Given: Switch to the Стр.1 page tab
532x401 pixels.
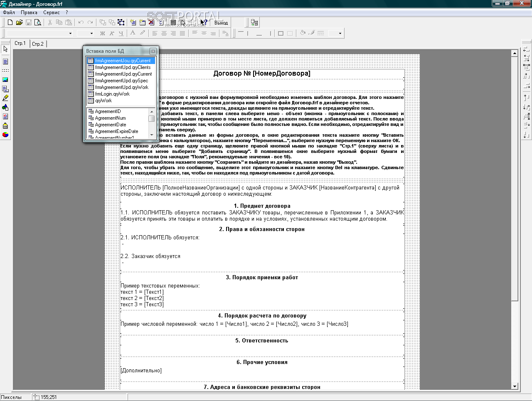Looking at the screenshot, I should tap(20, 44).
